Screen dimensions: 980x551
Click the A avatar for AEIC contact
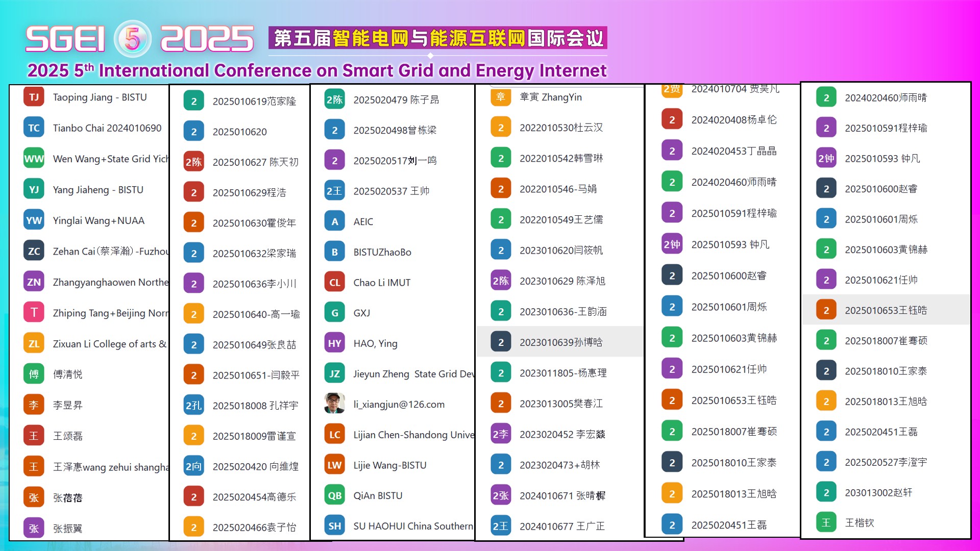coord(334,221)
